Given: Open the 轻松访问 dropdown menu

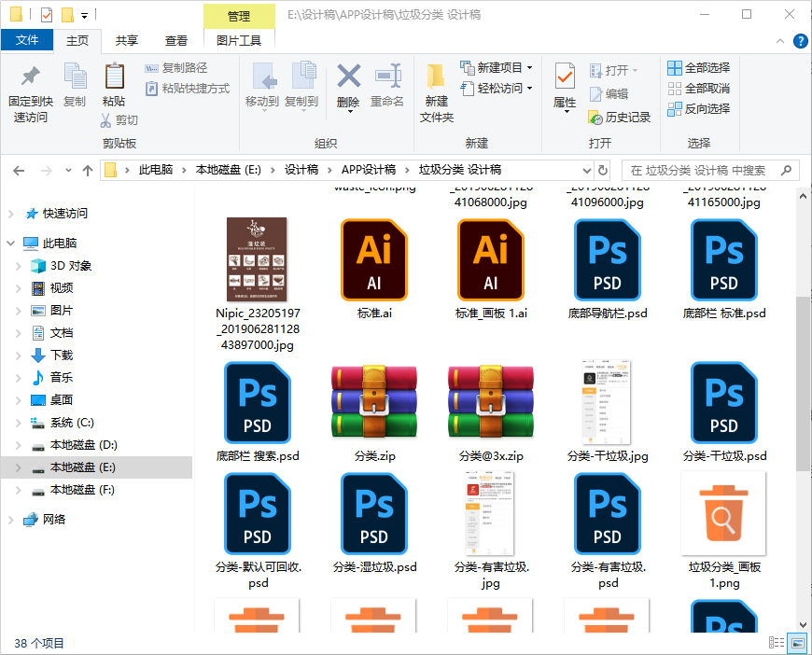Looking at the screenshot, I should (497, 89).
